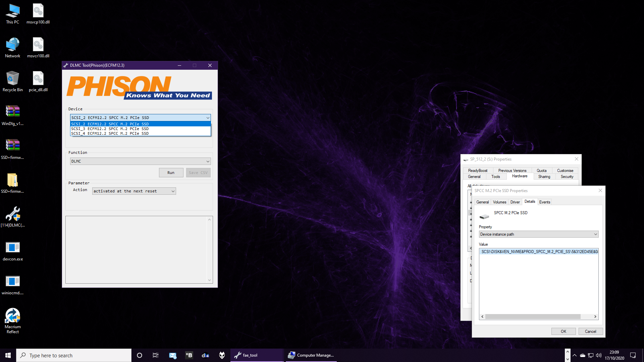Open the Volumes tab

(x=499, y=202)
